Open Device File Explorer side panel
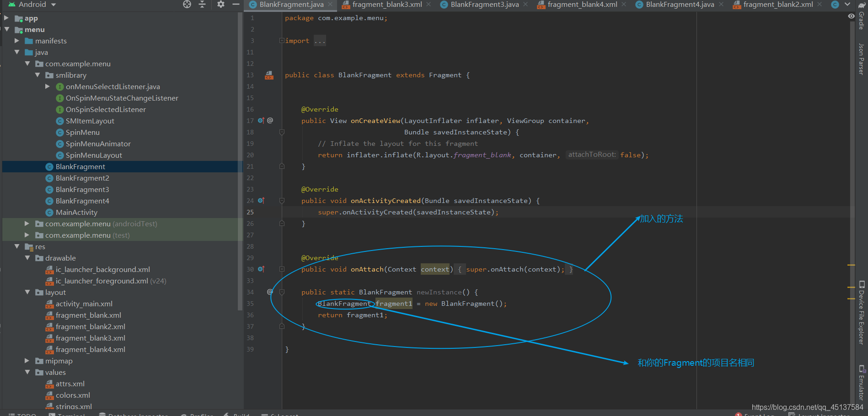The image size is (868, 416). tap(861, 313)
